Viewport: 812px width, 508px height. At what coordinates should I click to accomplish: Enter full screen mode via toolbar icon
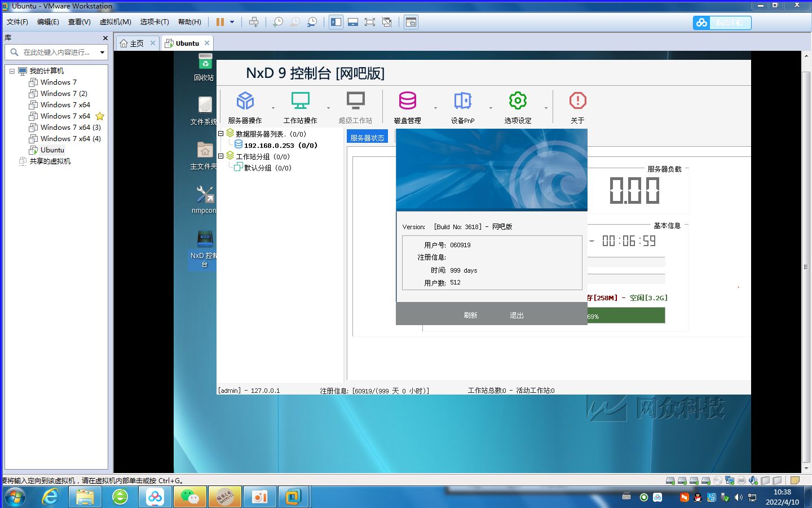coord(370,22)
